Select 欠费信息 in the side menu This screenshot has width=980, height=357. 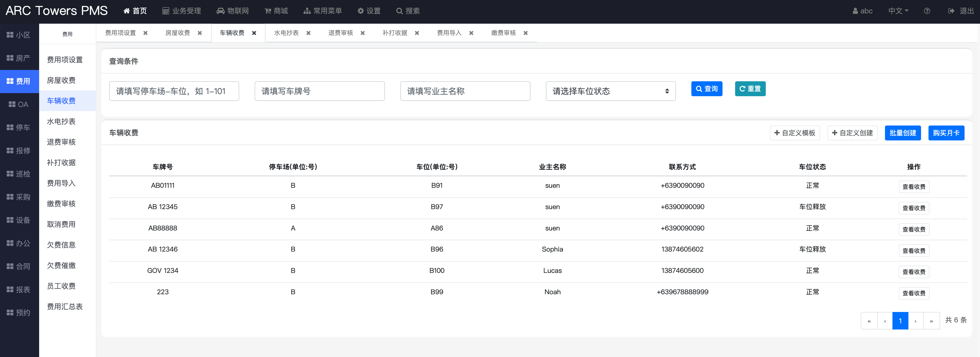point(61,245)
